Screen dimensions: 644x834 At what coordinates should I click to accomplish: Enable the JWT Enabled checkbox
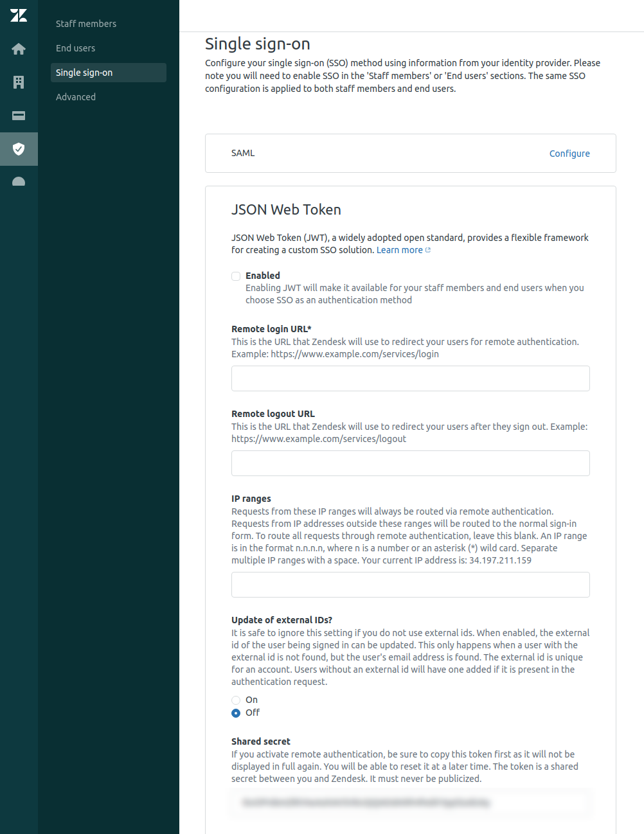(x=236, y=276)
